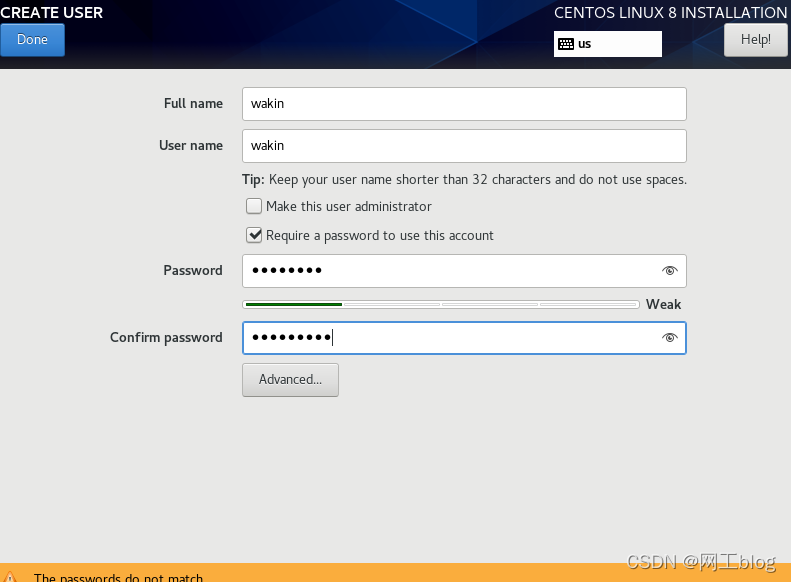This screenshot has height=582, width=791.
Task: Uncheck Require a password to use this account
Action: click(x=254, y=235)
